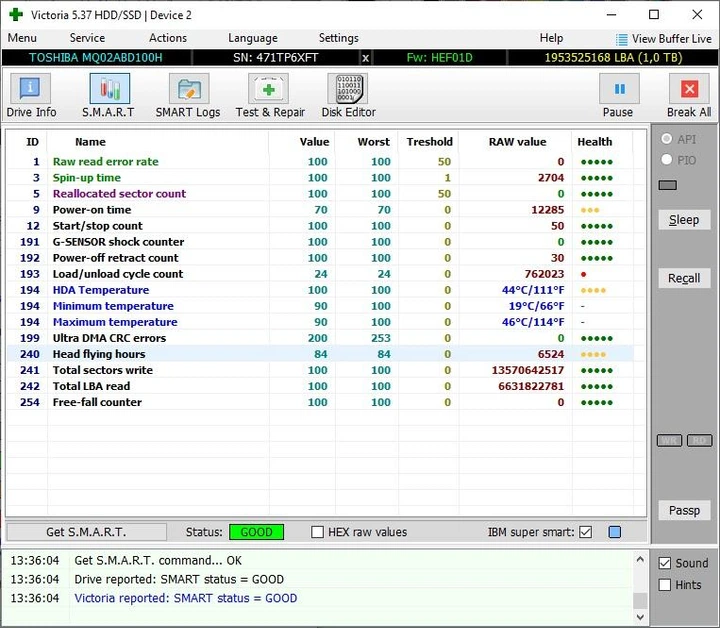720x628 pixels.
Task: Click the green GOOD status indicator
Action: click(x=256, y=532)
